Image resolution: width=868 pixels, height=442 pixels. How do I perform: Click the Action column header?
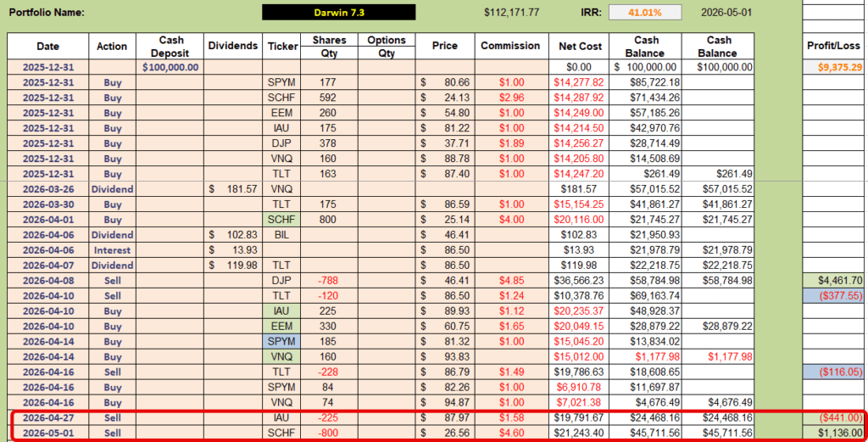click(x=112, y=46)
